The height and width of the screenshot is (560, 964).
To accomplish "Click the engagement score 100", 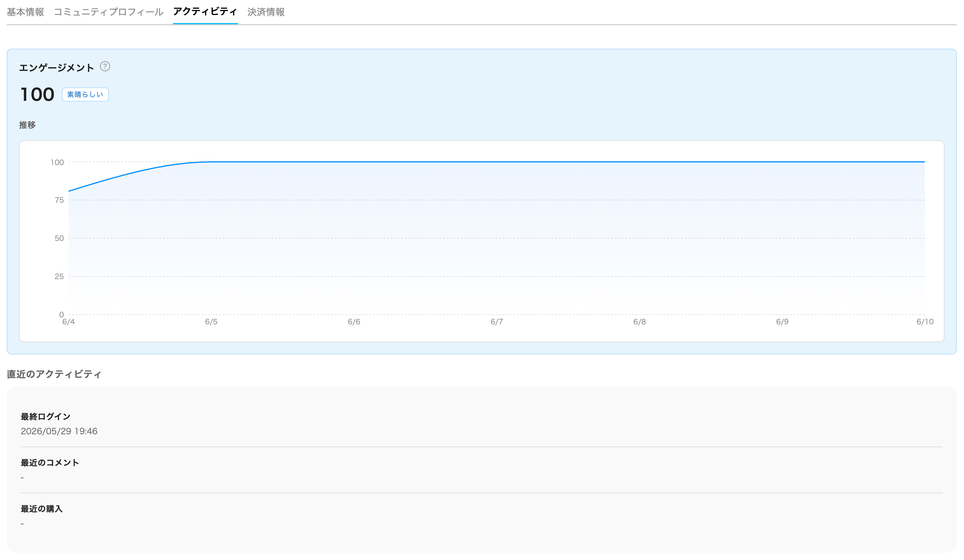I will 37,94.
